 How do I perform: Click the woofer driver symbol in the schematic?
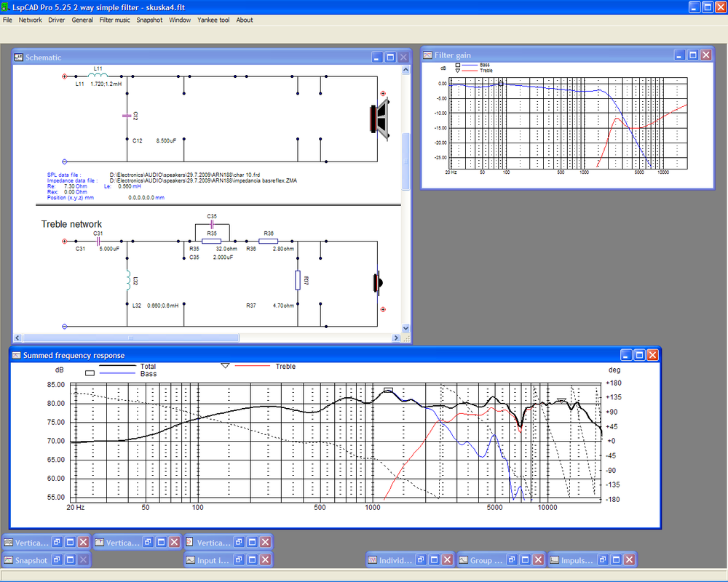[379, 119]
